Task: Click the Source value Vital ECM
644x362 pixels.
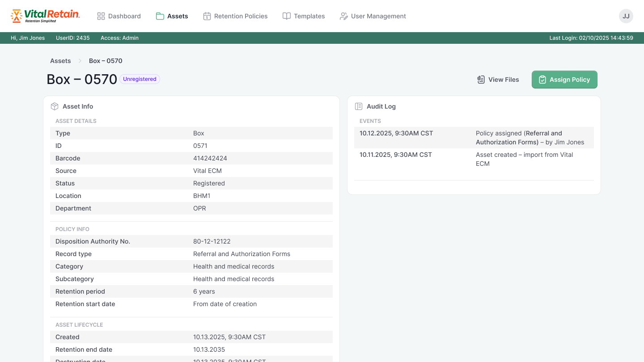Action: pos(208,171)
